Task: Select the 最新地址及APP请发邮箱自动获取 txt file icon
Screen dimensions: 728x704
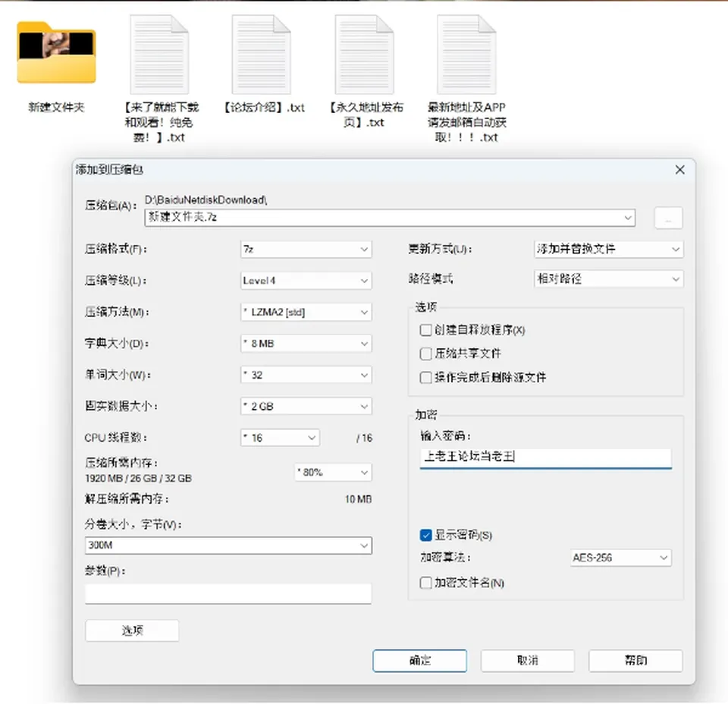Action: (466, 55)
